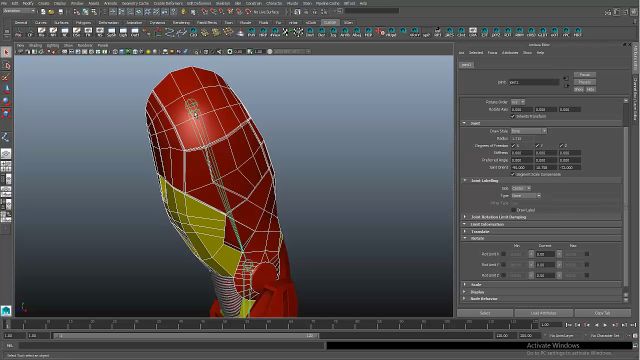640x360 pixels.
Task: Open the Draw Style dropdown
Action: click(x=529, y=131)
